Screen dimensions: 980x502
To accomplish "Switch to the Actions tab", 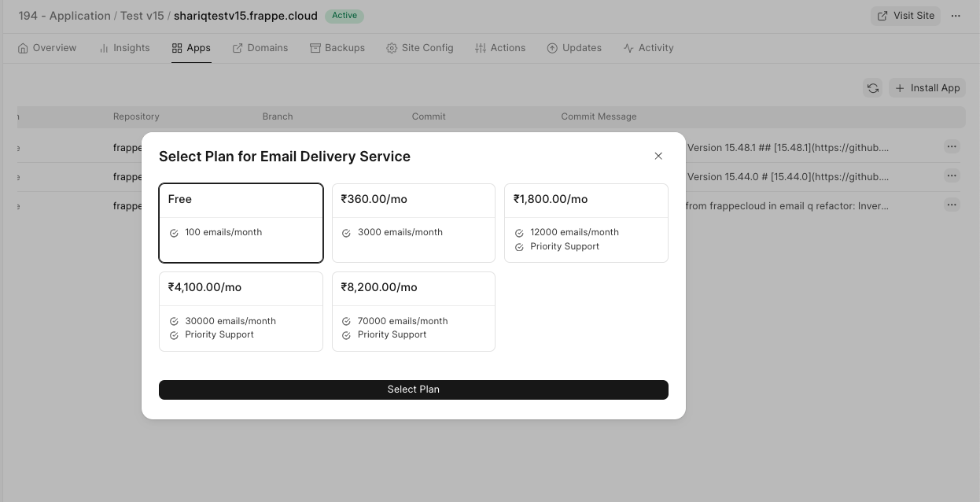I will click(x=500, y=48).
